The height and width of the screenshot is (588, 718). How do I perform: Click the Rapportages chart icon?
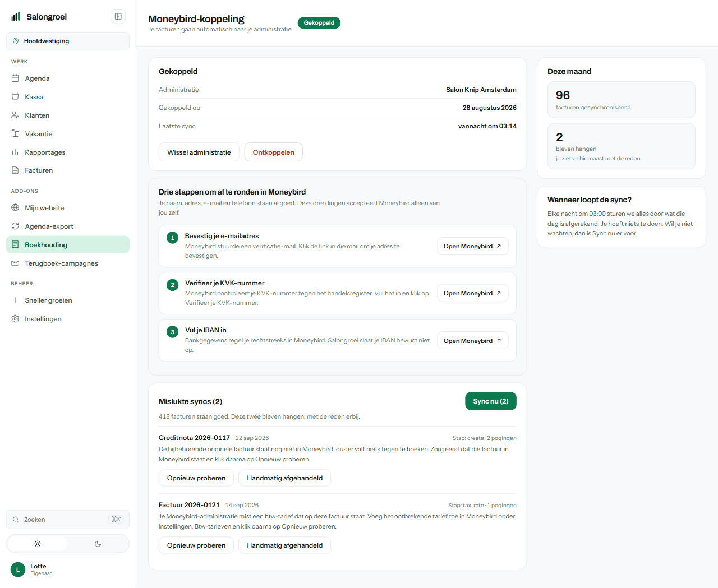click(15, 152)
